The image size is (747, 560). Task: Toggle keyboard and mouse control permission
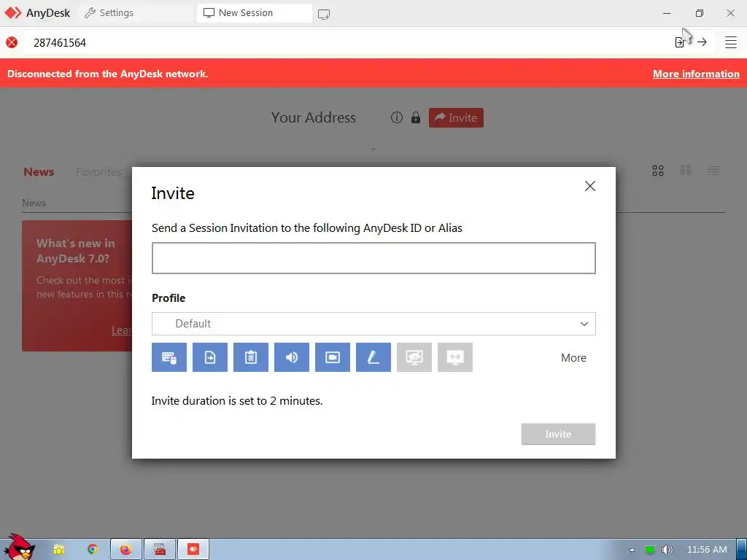[x=169, y=357]
